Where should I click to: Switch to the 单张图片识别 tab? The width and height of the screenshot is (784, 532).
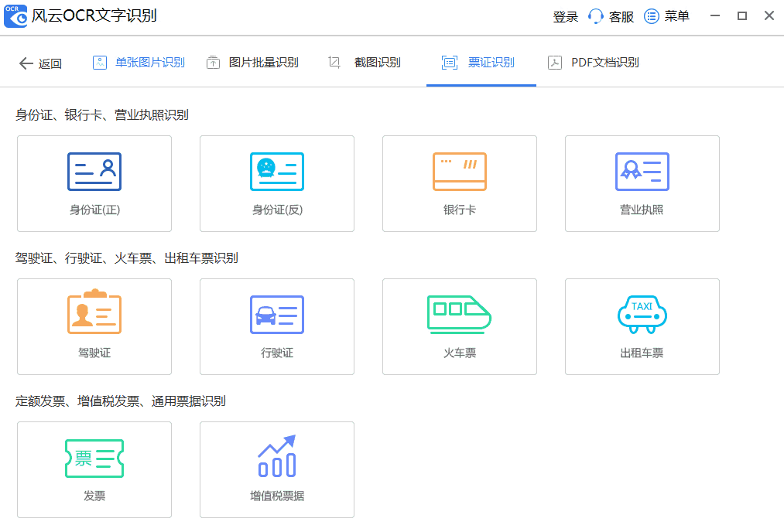coord(138,63)
